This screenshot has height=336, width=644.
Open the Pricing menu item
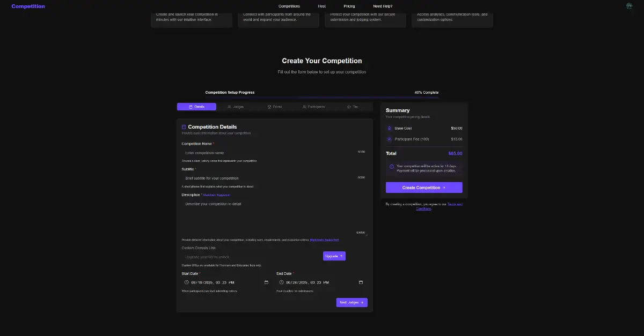point(349,6)
